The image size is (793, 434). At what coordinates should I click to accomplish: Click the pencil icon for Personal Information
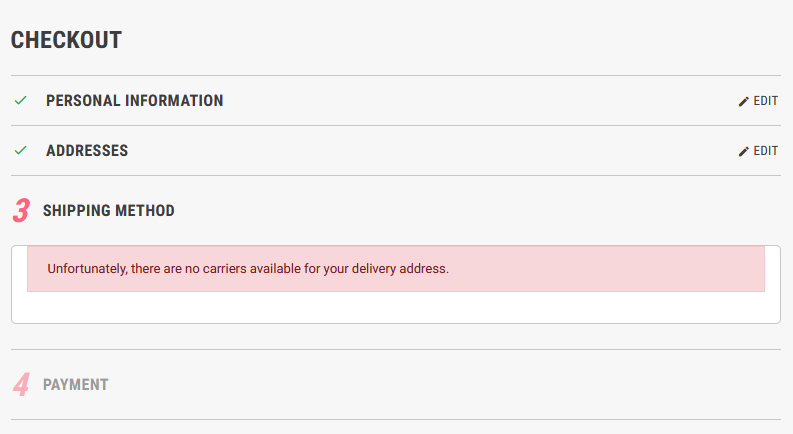[x=743, y=101]
